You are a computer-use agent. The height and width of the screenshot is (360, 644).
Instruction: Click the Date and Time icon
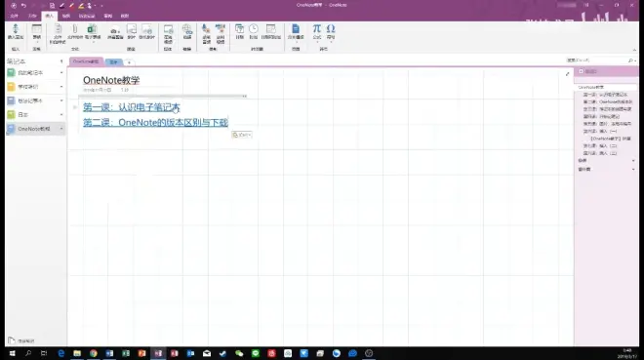pos(270,31)
